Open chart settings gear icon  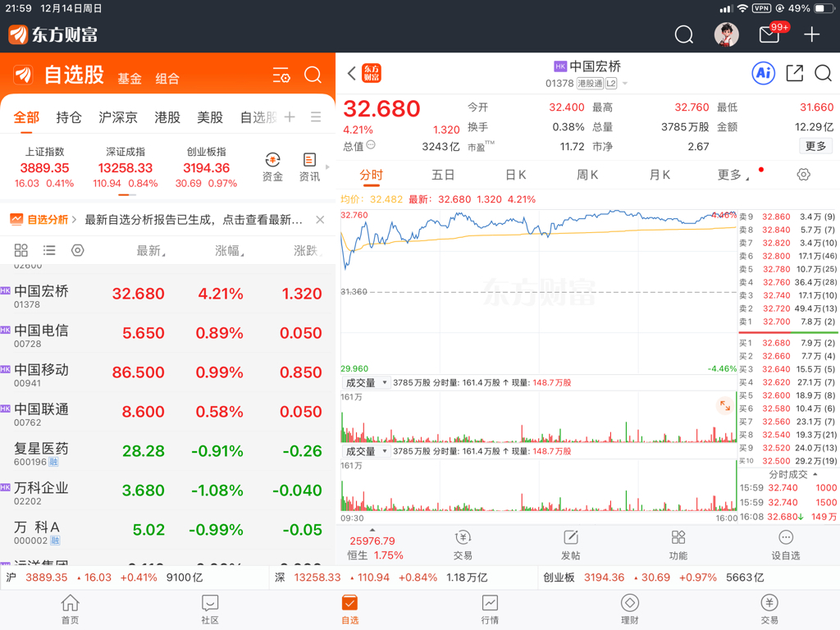pos(804,175)
